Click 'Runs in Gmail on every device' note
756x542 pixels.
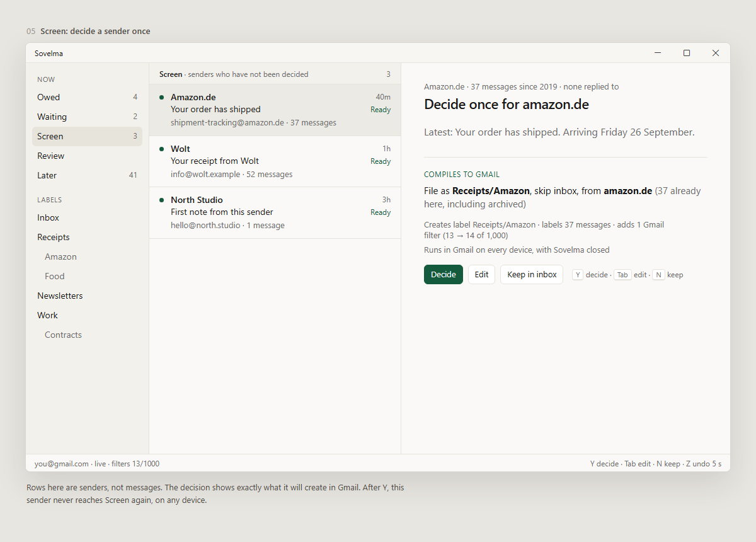click(517, 250)
